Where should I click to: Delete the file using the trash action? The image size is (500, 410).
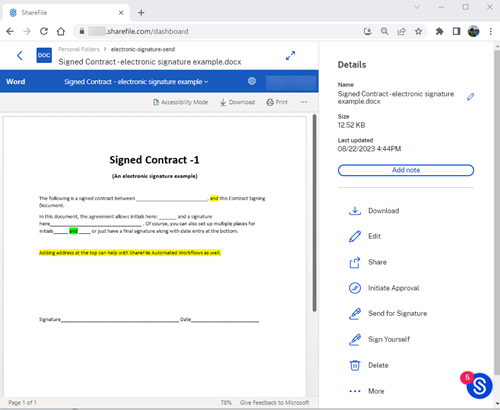(368, 365)
